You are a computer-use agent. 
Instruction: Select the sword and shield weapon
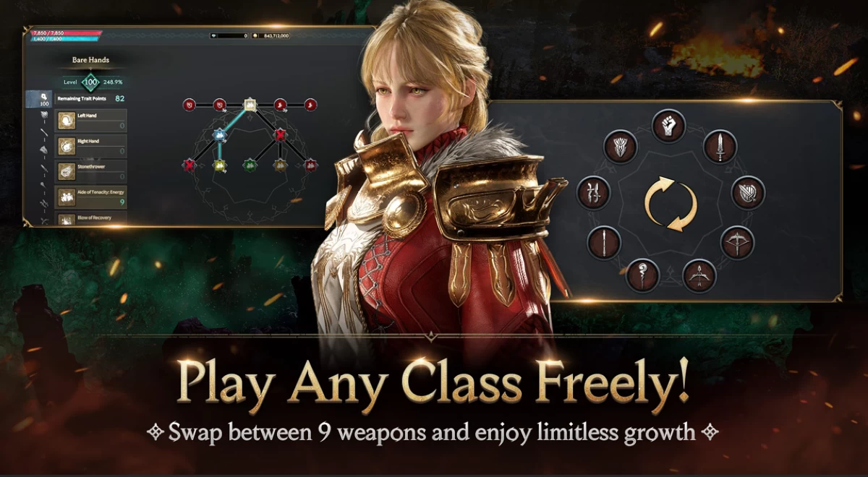[748, 193]
